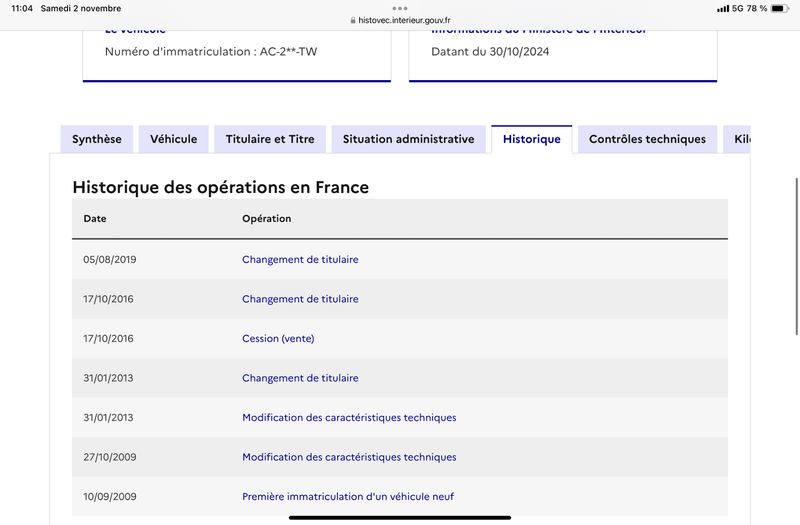Select the date 10/09/2009
The width and height of the screenshot is (800, 525).
pos(110,497)
